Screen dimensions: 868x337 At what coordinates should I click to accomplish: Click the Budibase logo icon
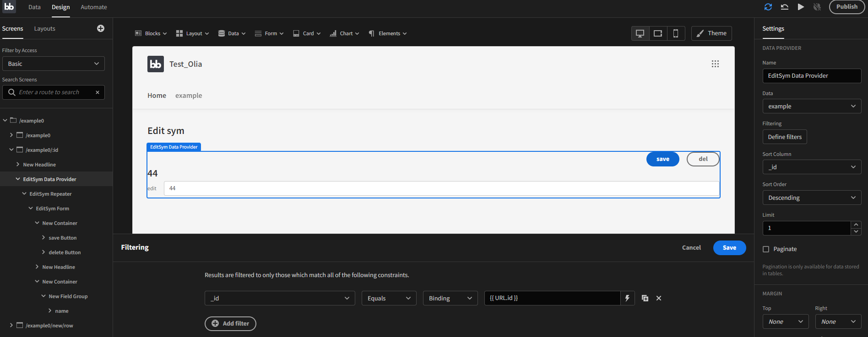click(x=9, y=6)
